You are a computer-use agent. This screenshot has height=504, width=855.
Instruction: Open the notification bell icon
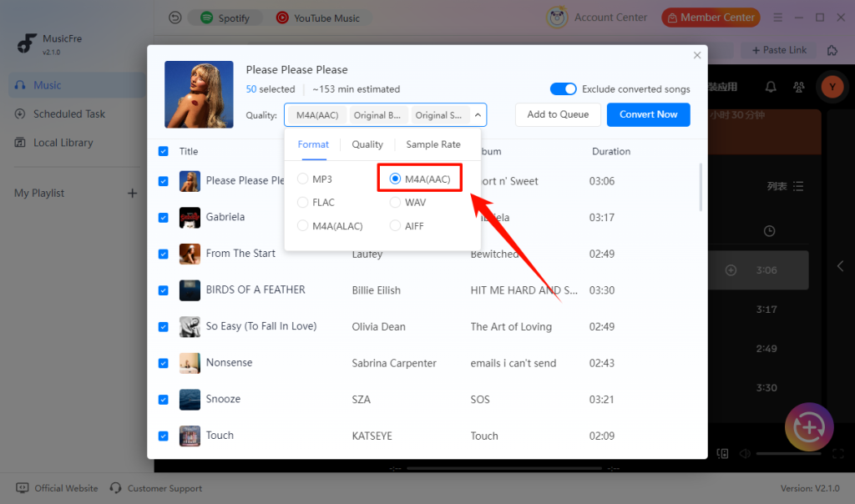tap(771, 87)
